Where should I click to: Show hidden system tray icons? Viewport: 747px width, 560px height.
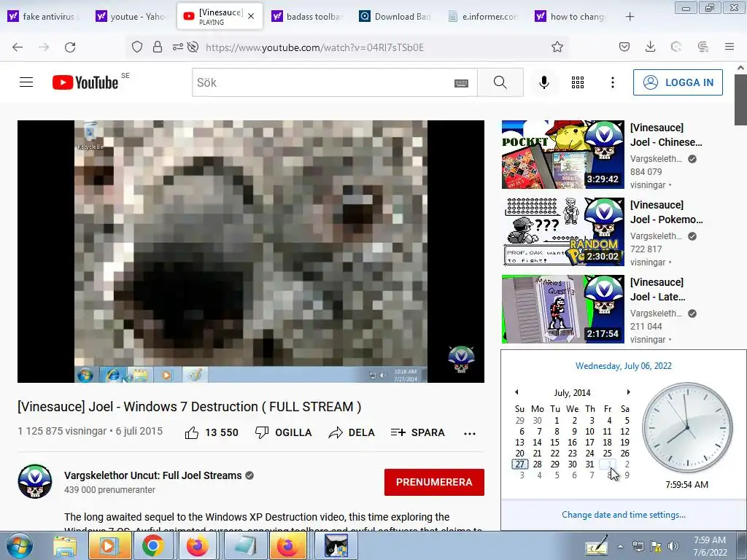[x=620, y=547]
